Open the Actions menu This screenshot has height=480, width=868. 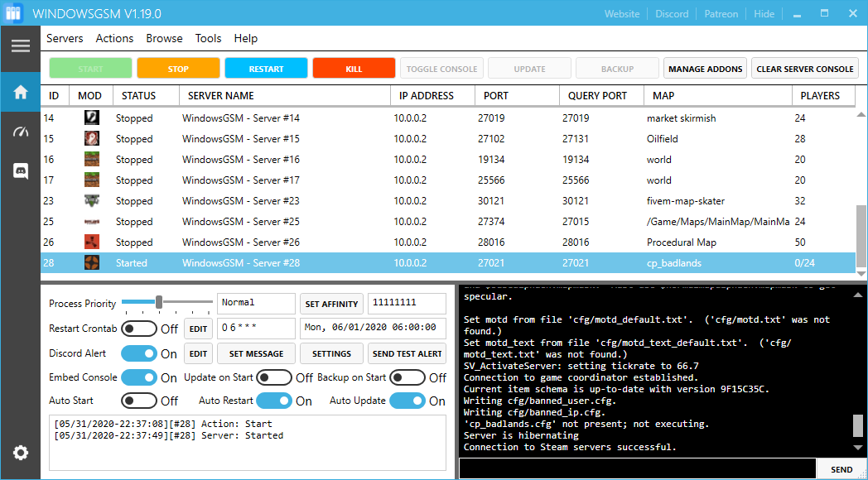pos(114,38)
